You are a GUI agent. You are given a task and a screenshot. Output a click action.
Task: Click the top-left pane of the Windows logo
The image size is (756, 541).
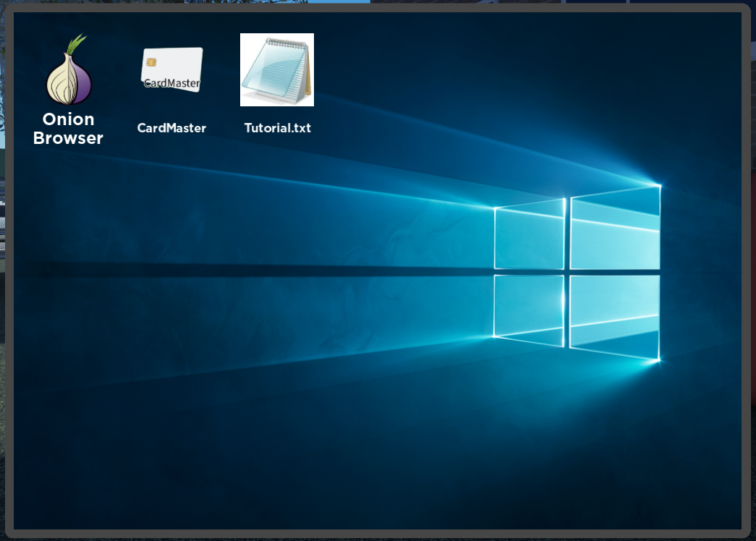tap(529, 235)
